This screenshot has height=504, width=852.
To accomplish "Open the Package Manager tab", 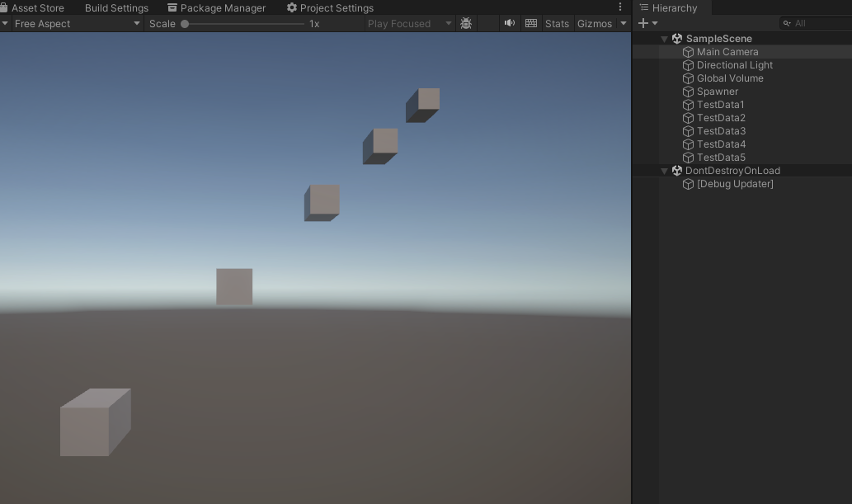I will click(x=216, y=7).
